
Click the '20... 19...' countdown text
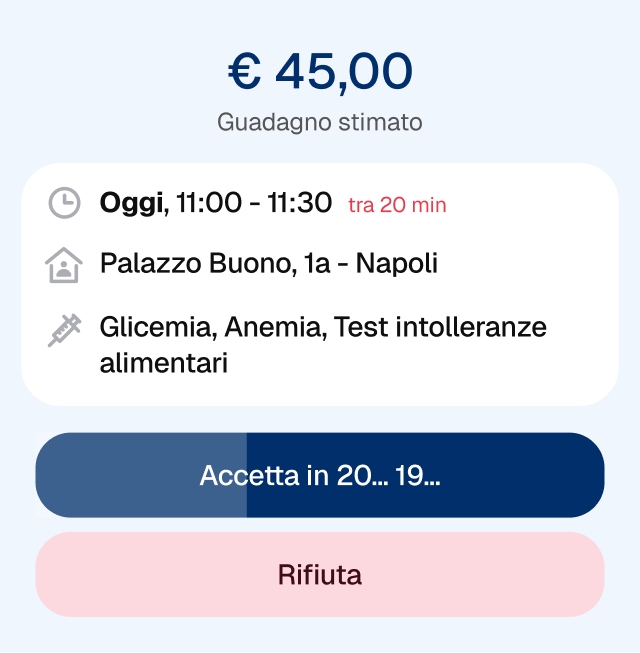389,476
